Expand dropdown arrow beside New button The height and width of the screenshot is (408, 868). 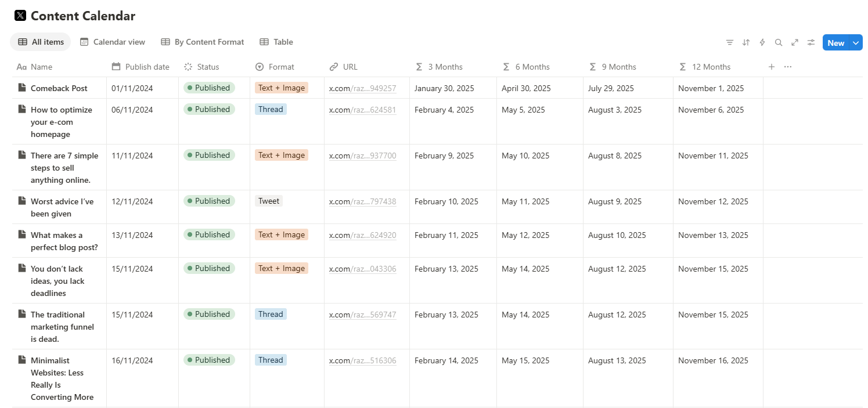pos(856,42)
